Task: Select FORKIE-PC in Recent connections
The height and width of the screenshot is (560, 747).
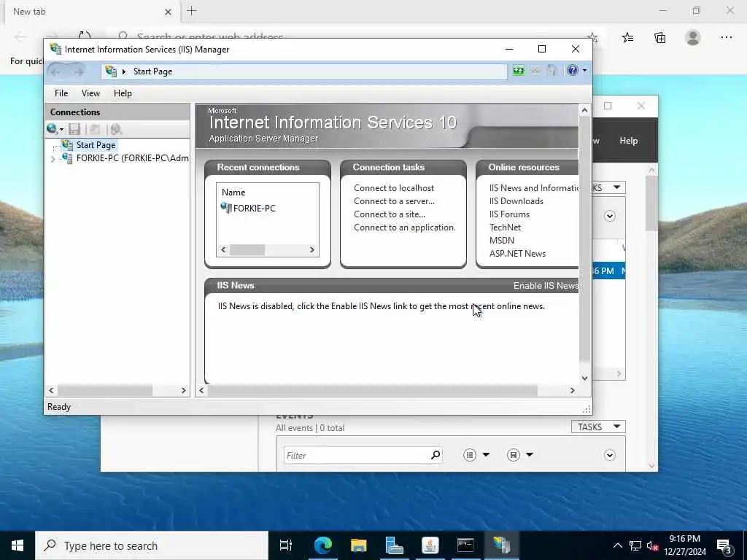Action: 254,208
